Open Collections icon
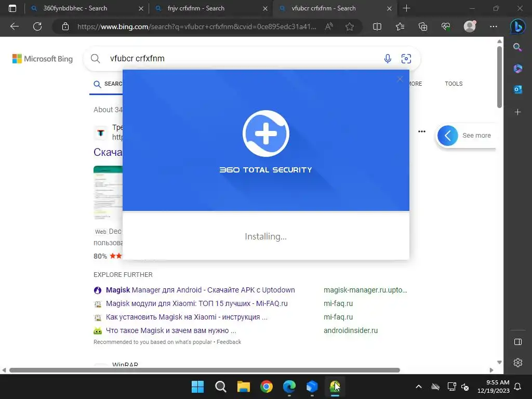 tap(423, 26)
